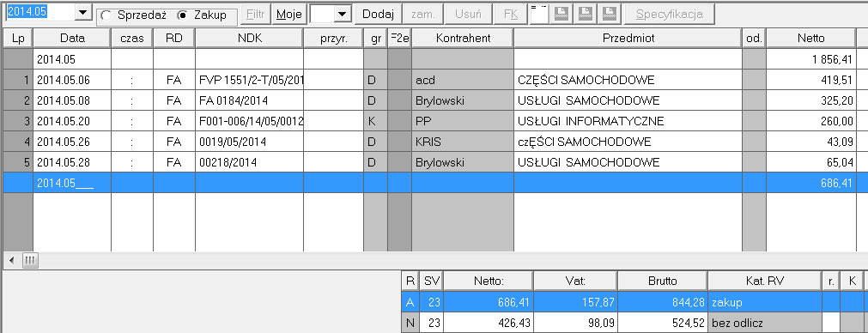Click the document icon beside Specyfikacja

610,14
